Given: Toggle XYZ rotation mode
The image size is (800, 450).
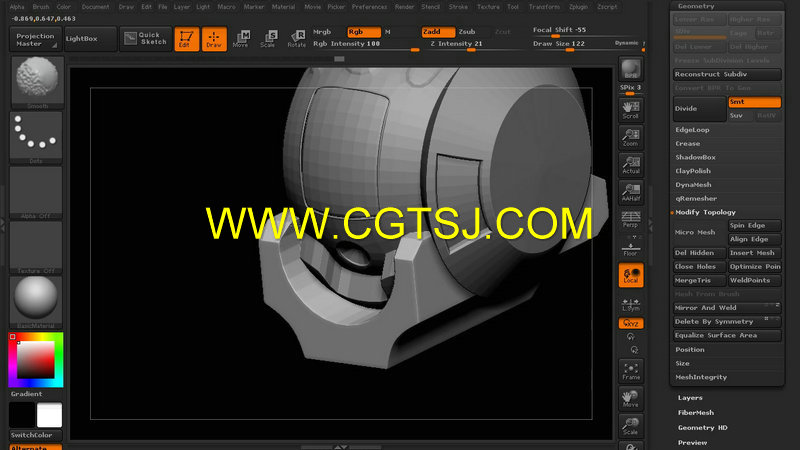Looking at the screenshot, I should click(x=631, y=323).
